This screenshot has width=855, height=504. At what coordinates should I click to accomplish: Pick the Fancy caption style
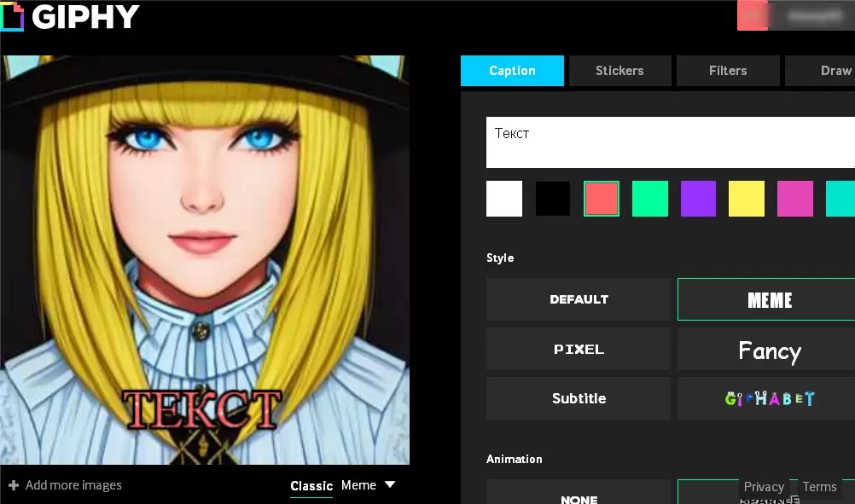[x=770, y=350]
